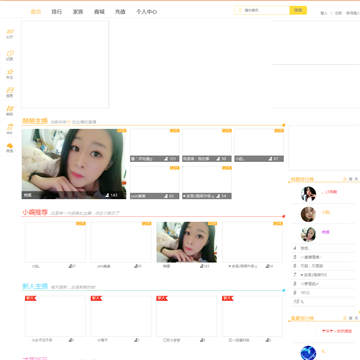
Task: Click the magnifier icon in search box
Action: click(240, 10)
